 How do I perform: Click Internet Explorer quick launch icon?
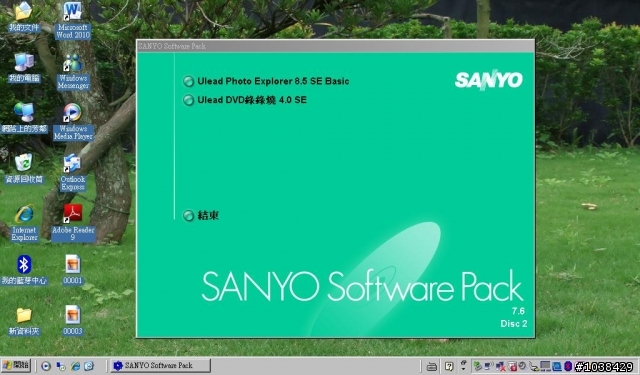click(x=76, y=366)
